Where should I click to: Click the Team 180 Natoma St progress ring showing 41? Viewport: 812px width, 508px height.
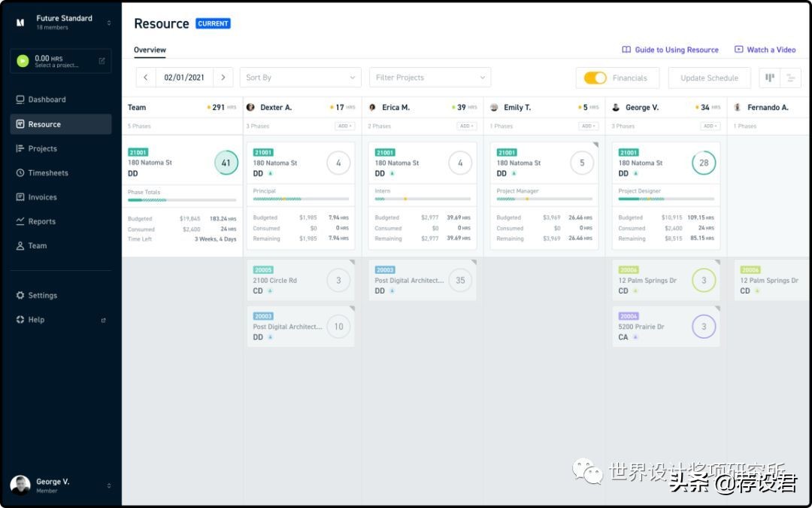226,163
